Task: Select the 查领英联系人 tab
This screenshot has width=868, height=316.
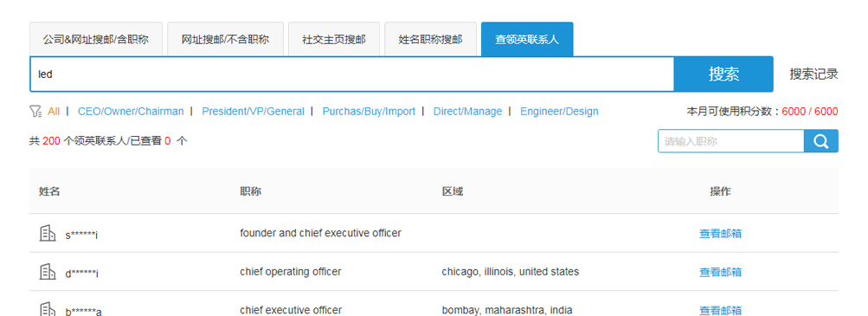Action: [x=527, y=39]
